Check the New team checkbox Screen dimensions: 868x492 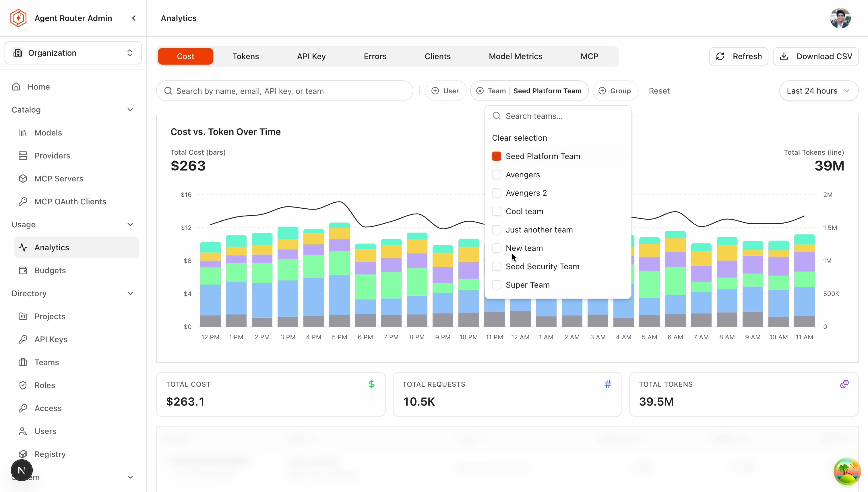pos(496,248)
